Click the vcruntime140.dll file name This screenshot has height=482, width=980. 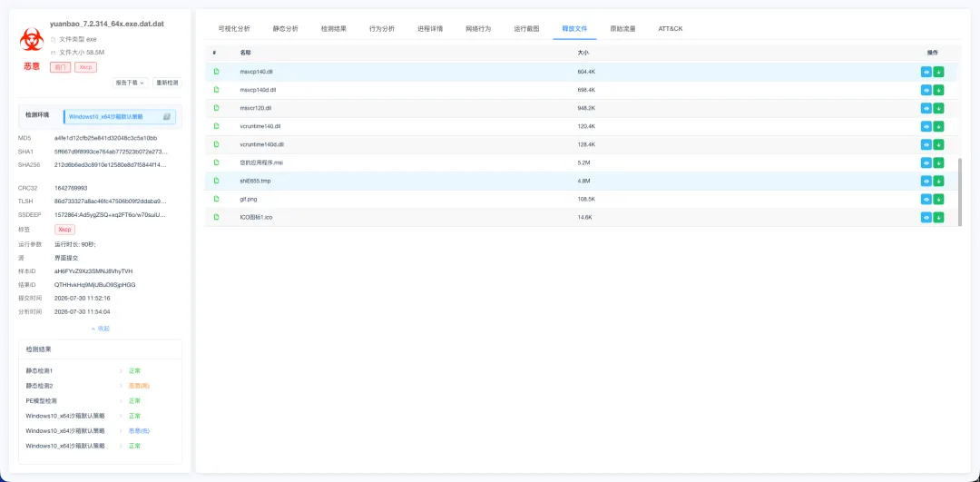click(x=260, y=126)
